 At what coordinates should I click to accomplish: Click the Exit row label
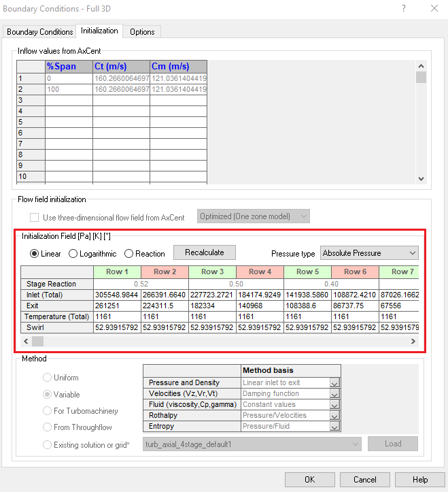pyautogui.click(x=57, y=306)
